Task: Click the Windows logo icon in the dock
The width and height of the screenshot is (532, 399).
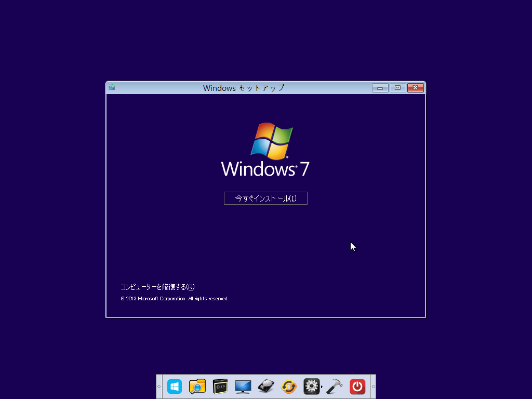Action: [175, 387]
